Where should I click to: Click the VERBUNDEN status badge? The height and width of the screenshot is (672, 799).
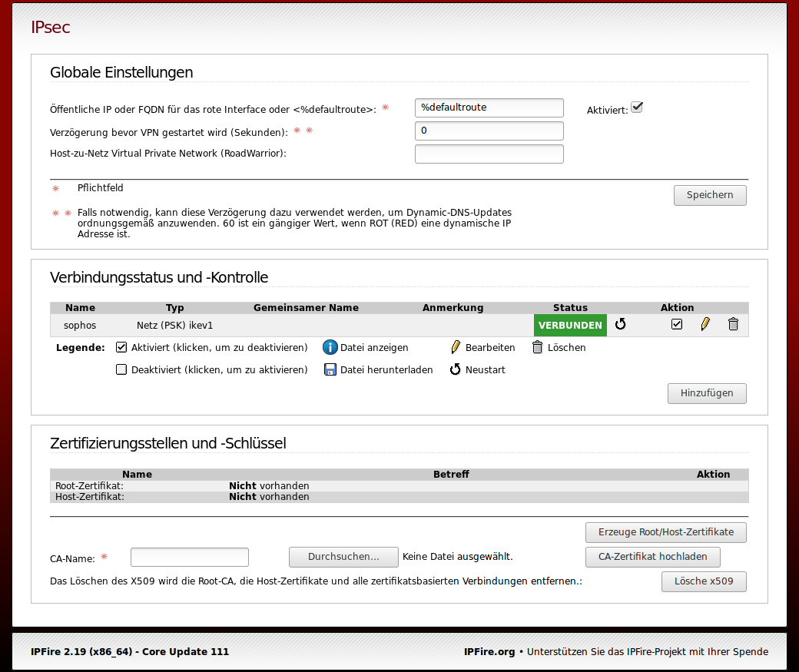[x=570, y=325]
